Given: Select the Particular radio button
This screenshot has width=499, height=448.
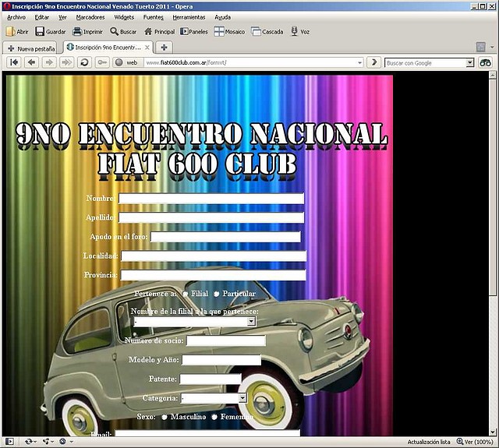Looking at the screenshot, I should (217, 294).
